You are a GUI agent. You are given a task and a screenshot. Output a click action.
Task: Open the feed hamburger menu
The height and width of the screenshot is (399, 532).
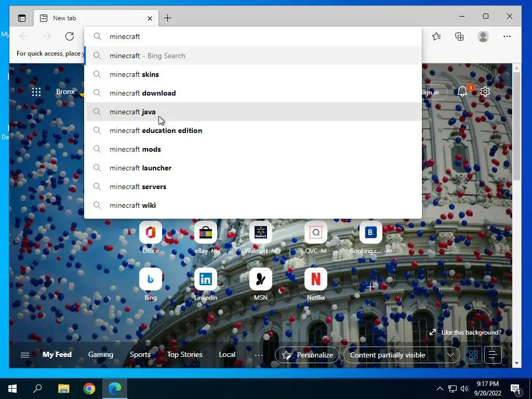pyautogui.click(x=25, y=355)
